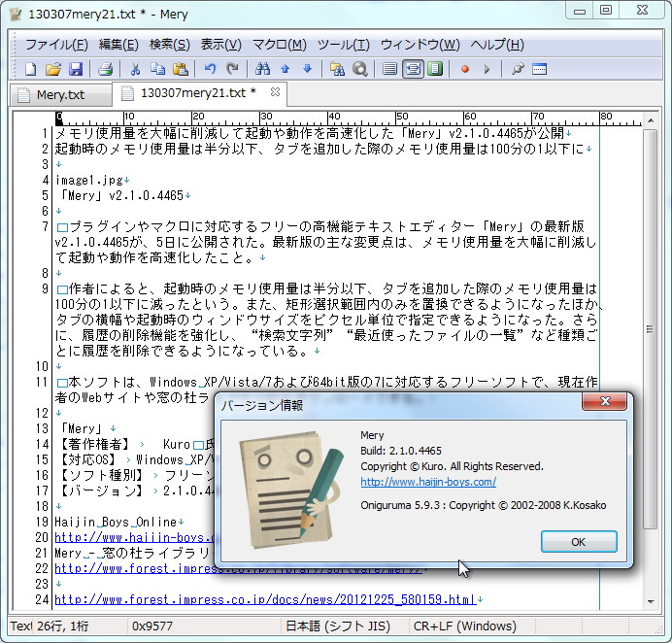Image resolution: width=672 pixels, height=643 pixels.
Task: Run the recorded macro play icon
Action: [x=487, y=69]
